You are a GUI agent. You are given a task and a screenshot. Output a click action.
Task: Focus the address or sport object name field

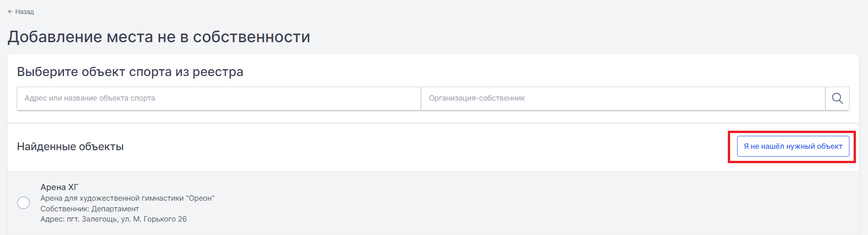coord(219,98)
